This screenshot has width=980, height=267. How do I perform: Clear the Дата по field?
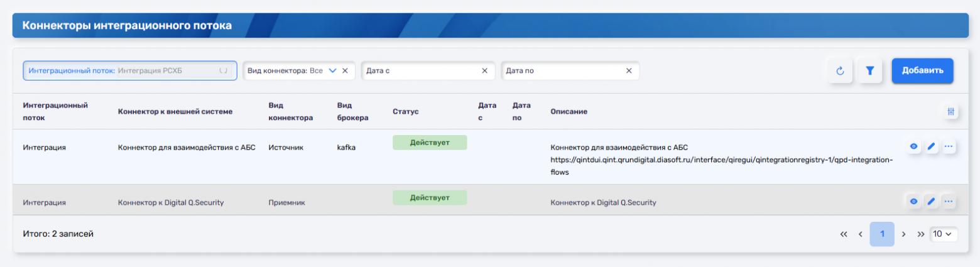(629, 71)
